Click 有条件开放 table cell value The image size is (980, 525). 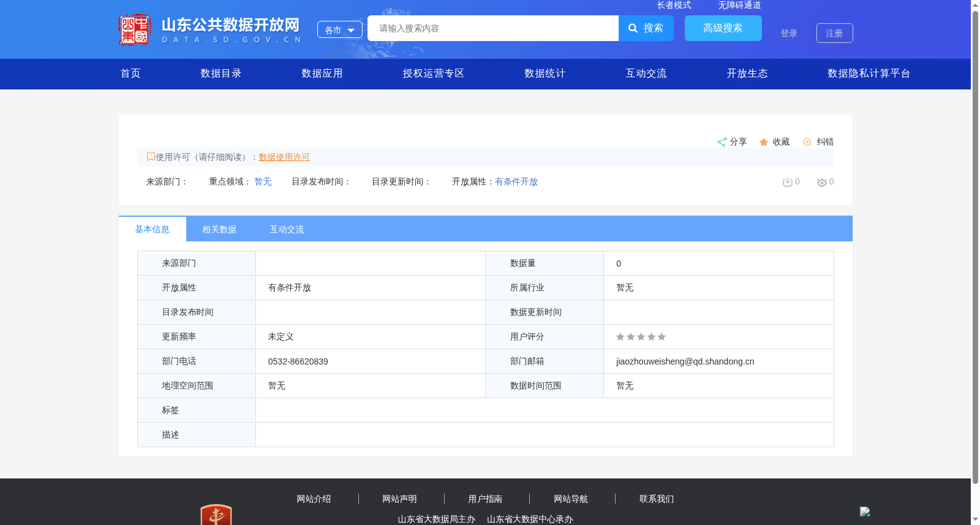click(x=290, y=288)
